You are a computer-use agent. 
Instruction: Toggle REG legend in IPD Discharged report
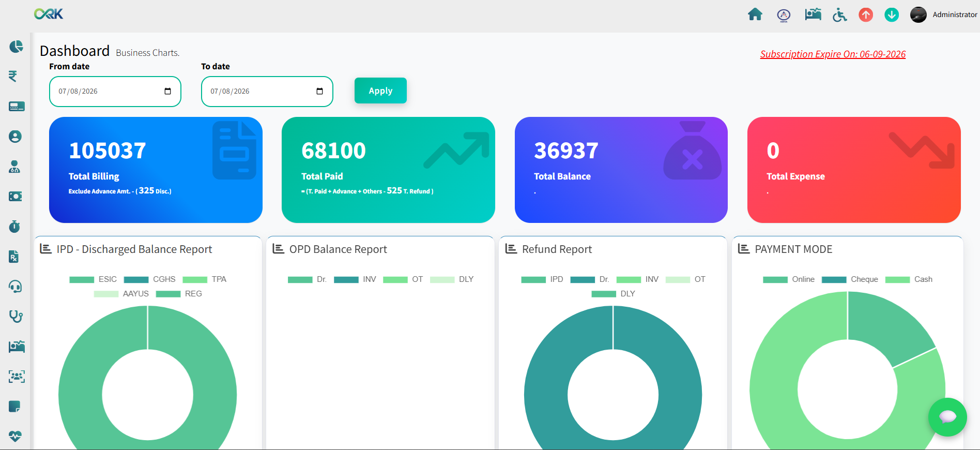click(x=179, y=294)
